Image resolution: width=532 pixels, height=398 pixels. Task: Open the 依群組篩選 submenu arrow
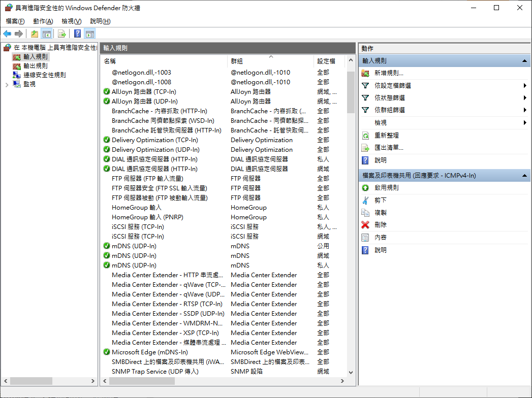point(525,110)
